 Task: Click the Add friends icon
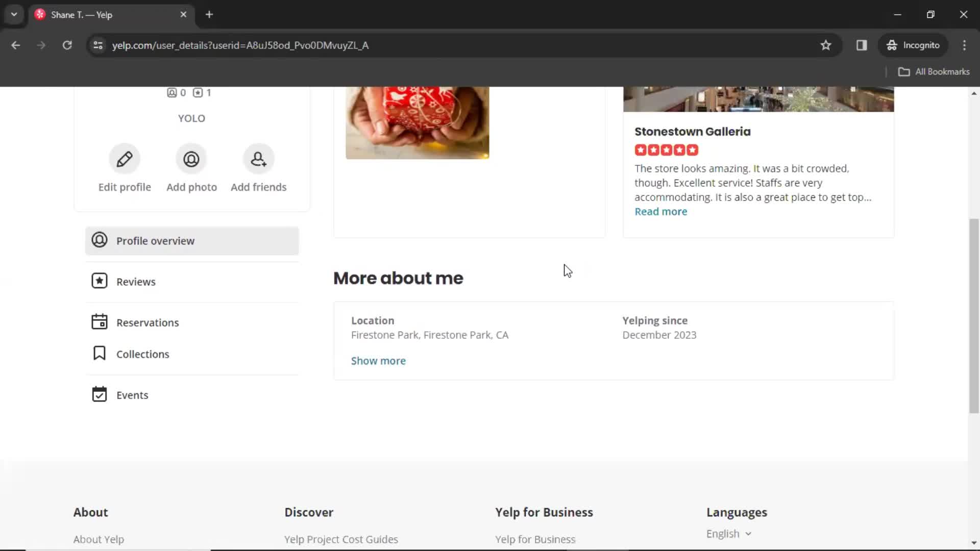(x=258, y=158)
